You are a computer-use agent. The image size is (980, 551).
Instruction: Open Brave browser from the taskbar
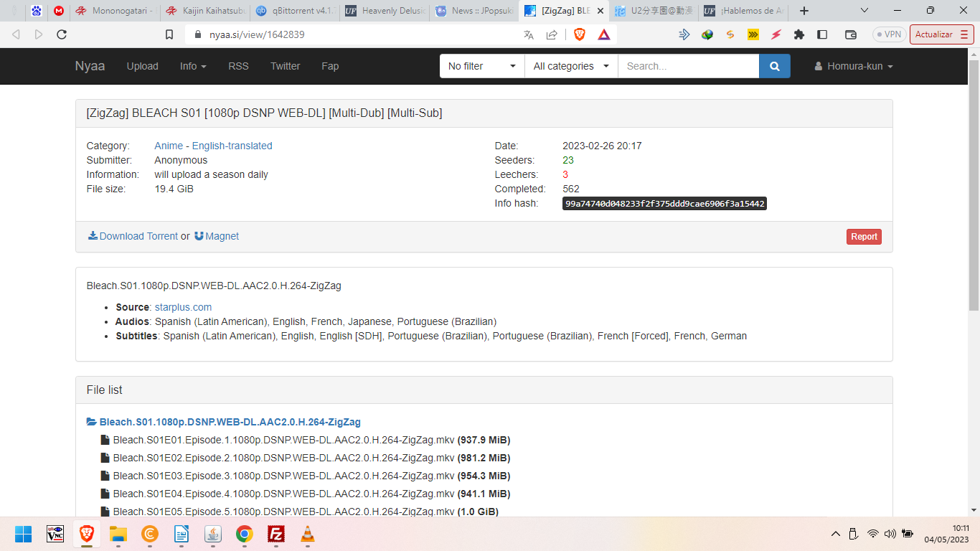(x=87, y=534)
